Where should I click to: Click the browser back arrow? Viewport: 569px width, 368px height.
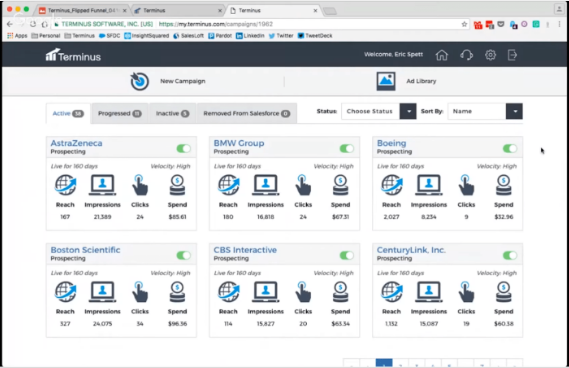10,24
